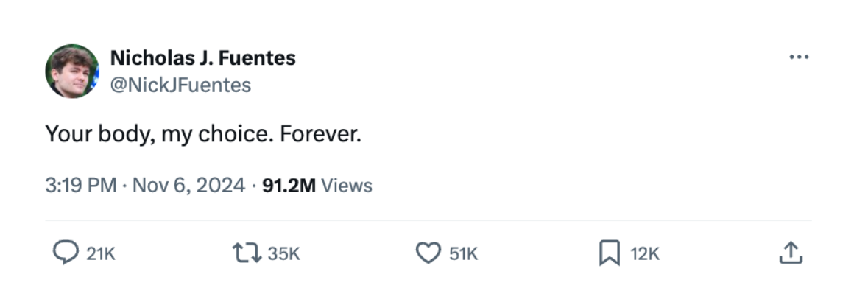Screen dimensions: 868x291
Task: Click the empty white area beside the tweet text
Action: click(x=587, y=134)
